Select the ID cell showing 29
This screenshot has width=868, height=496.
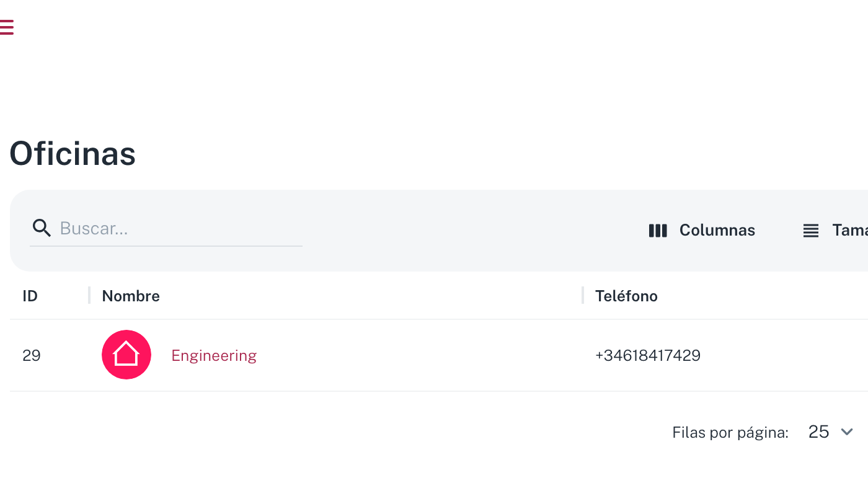point(32,355)
